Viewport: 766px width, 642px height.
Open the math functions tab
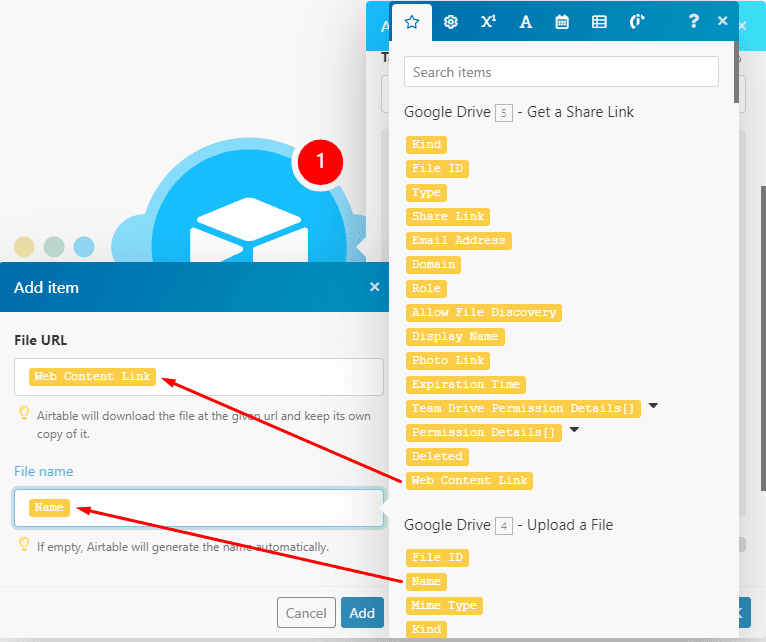coord(488,21)
